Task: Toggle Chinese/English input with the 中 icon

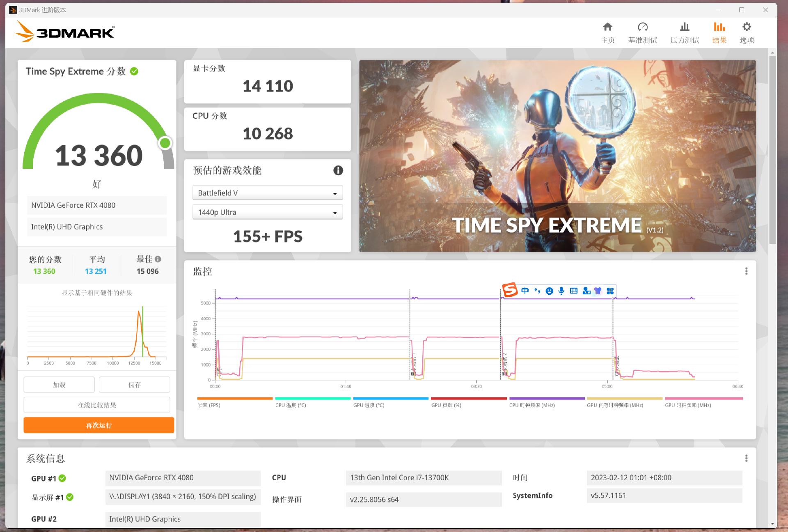Action: pyautogui.click(x=525, y=291)
